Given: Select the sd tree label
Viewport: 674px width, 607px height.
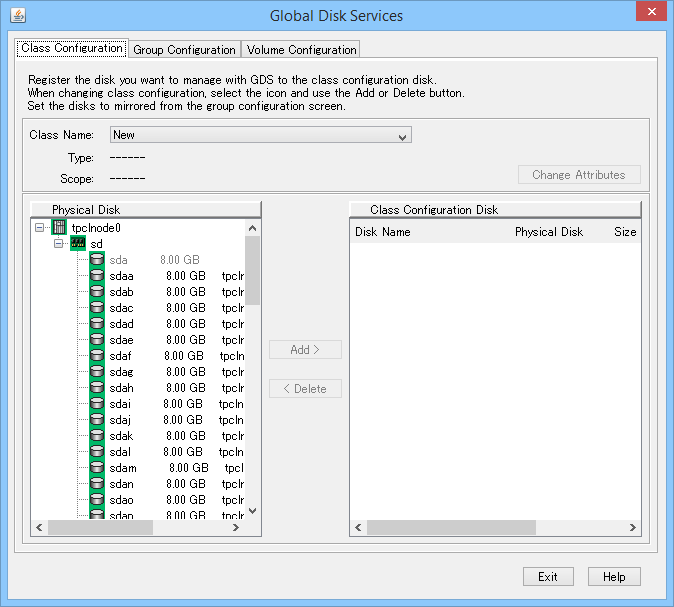Looking at the screenshot, I should coord(96,244).
